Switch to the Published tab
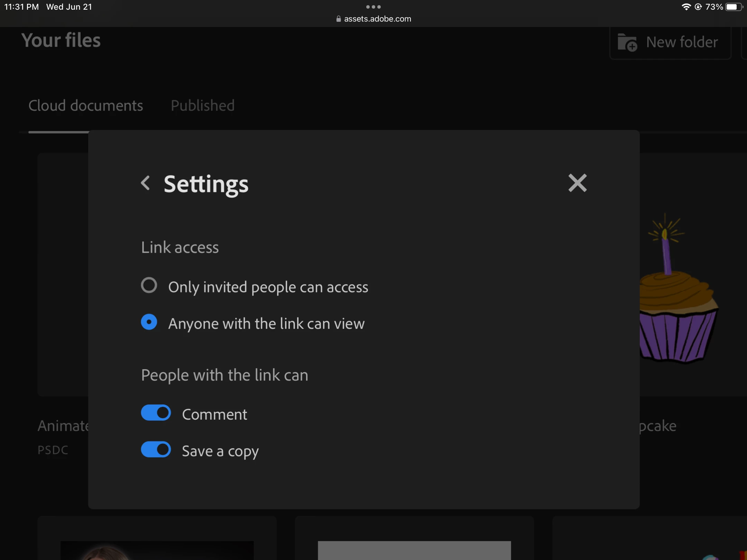The image size is (747, 560). pos(203,106)
